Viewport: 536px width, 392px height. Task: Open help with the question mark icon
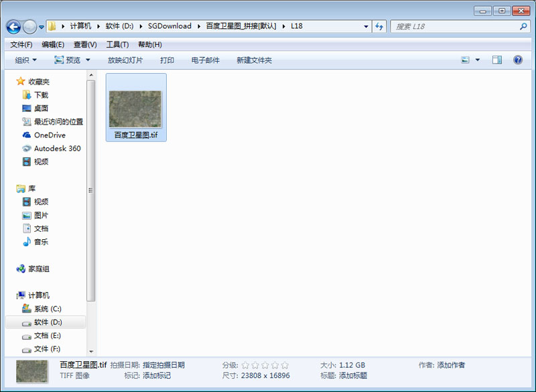click(518, 60)
